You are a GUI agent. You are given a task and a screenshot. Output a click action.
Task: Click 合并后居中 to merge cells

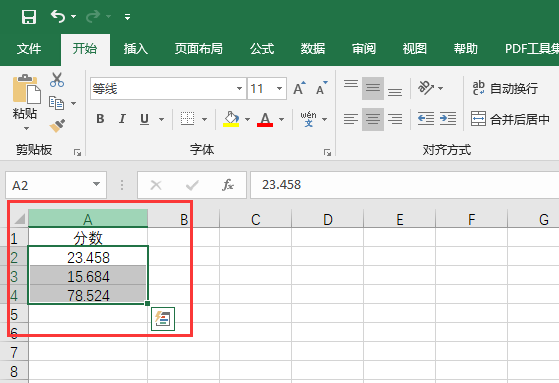pyautogui.click(x=510, y=119)
